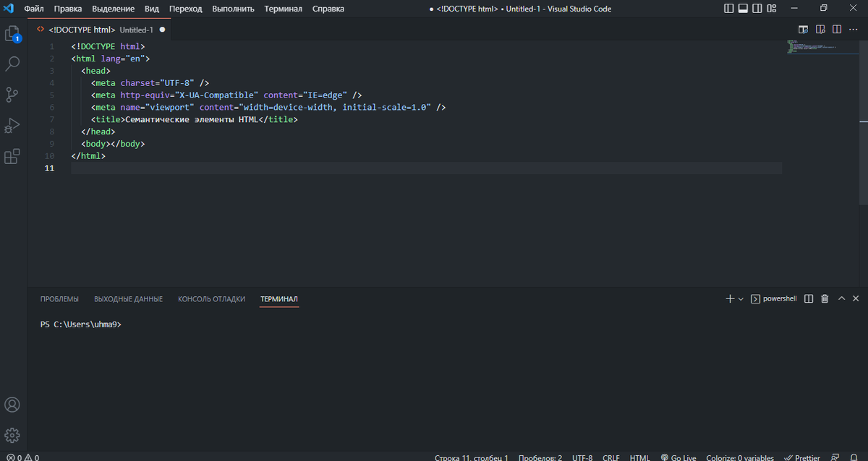Click the HTML file icon on editor tab
The width and height of the screenshot is (868, 461).
41,30
